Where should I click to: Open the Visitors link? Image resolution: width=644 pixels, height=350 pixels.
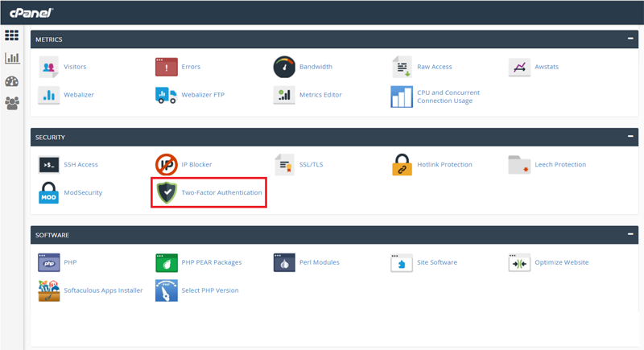coord(75,67)
